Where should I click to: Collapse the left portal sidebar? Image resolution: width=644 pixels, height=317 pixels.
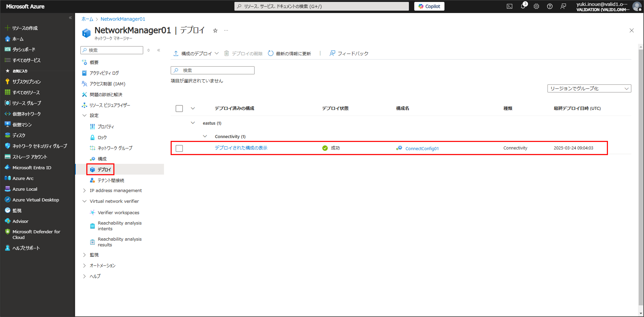click(x=70, y=18)
